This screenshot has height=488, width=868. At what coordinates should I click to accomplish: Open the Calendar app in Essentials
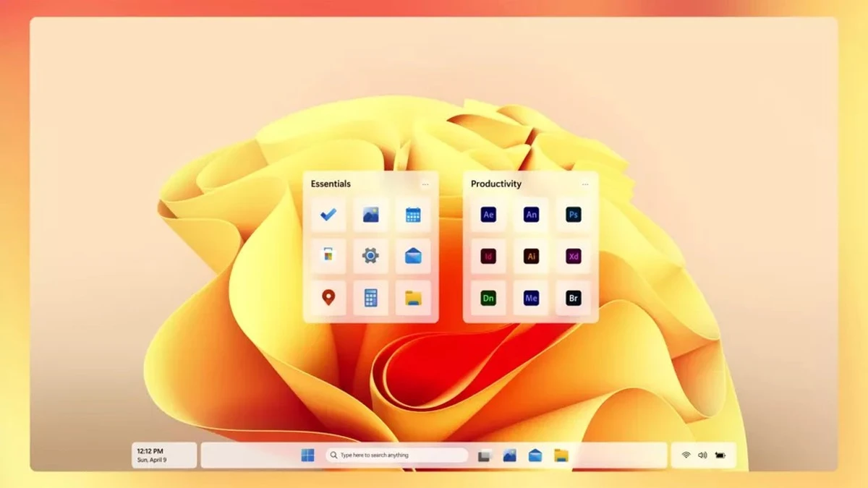[x=414, y=215]
